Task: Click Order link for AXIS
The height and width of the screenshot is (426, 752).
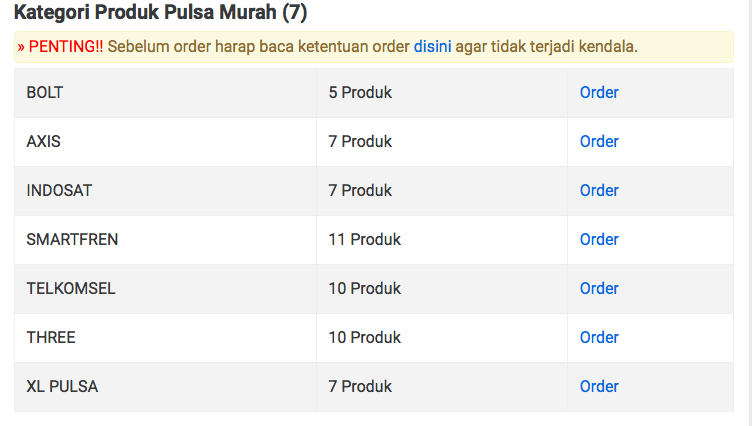Action: point(599,141)
